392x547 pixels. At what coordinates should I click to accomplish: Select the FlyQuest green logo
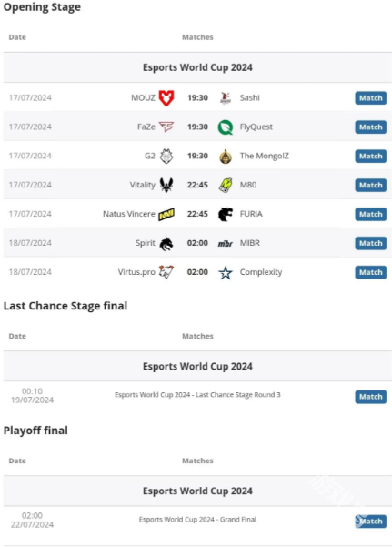point(226,127)
